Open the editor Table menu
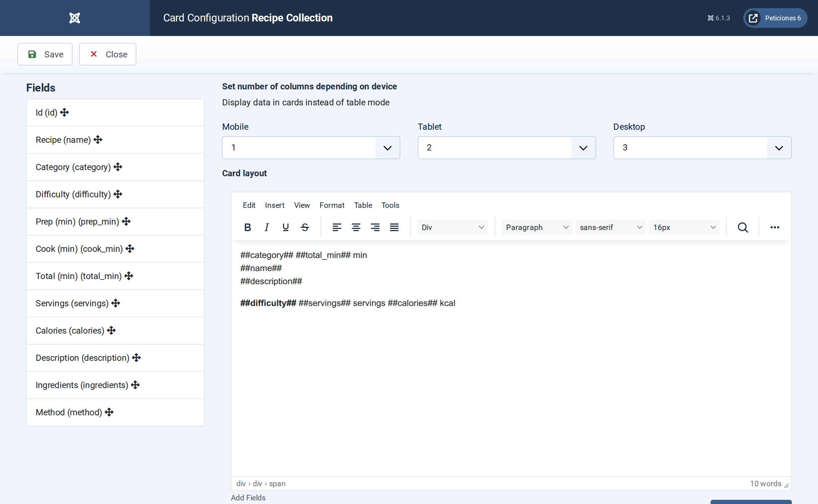The width and height of the screenshot is (818, 504). tap(363, 205)
